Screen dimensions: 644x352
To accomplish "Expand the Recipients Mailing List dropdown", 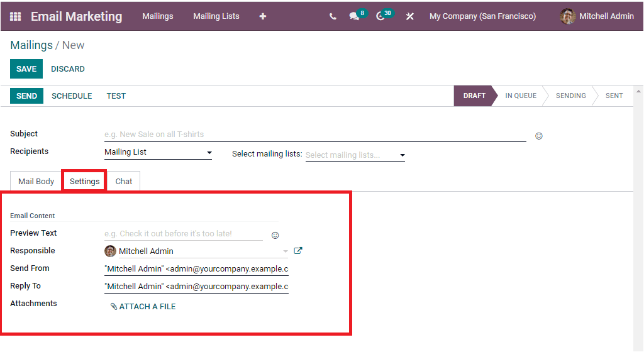I will pos(158,152).
